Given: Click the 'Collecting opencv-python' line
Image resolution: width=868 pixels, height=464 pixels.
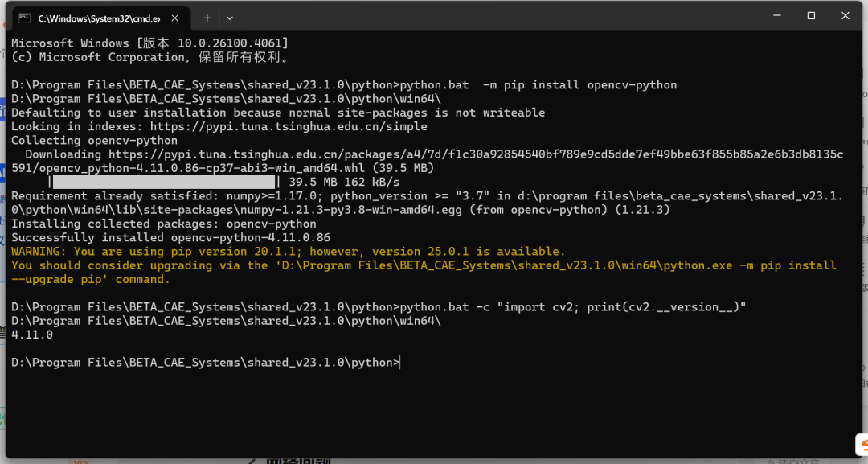Looking at the screenshot, I should coord(94,140).
